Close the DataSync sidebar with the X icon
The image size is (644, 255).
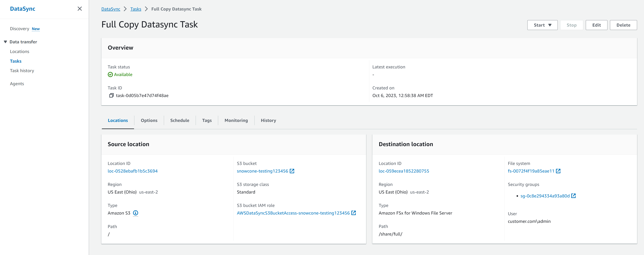click(x=80, y=8)
